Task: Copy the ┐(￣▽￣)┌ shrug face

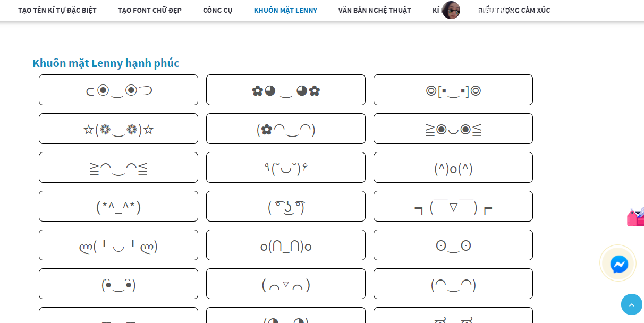Action: 453,207
